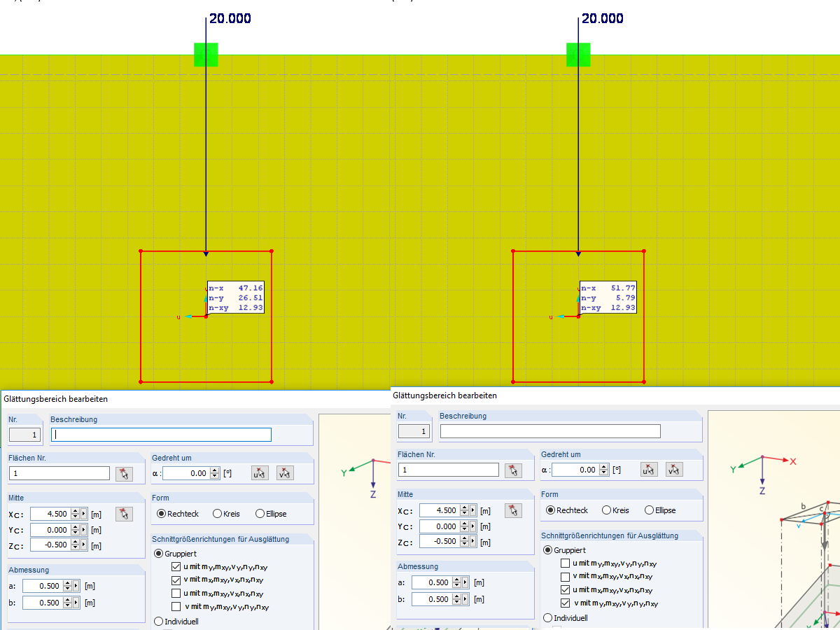Viewport: 840px width, 630px height.
Task: Select the Individuell radio option in right dialog
Action: tap(548, 617)
